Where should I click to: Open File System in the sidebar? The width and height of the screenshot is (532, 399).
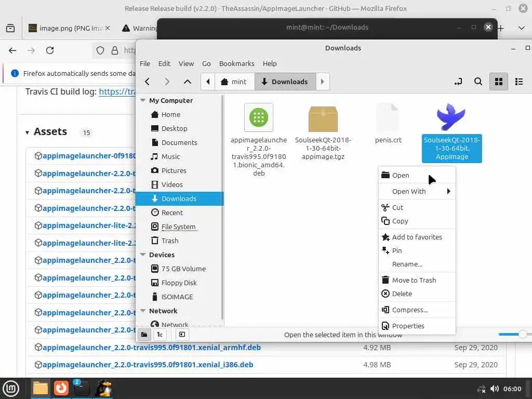[178, 227]
